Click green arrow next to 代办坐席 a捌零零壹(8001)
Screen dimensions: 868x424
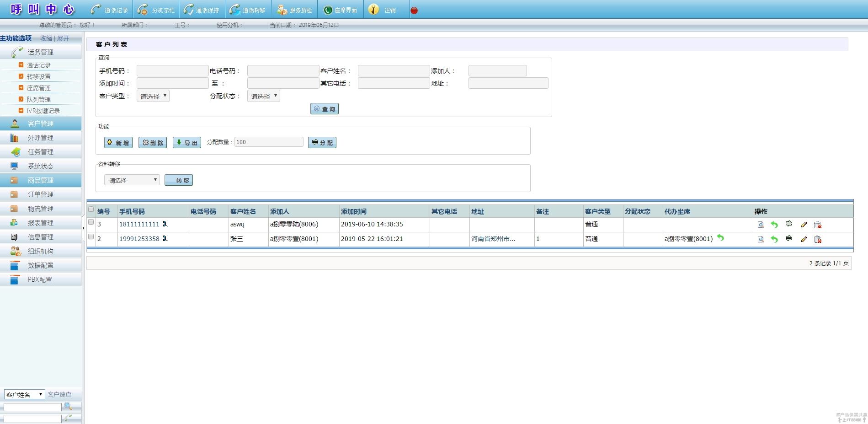point(720,238)
